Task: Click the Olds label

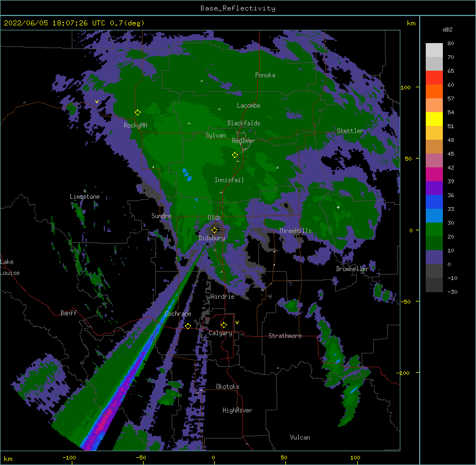Action: tap(214, 218)
